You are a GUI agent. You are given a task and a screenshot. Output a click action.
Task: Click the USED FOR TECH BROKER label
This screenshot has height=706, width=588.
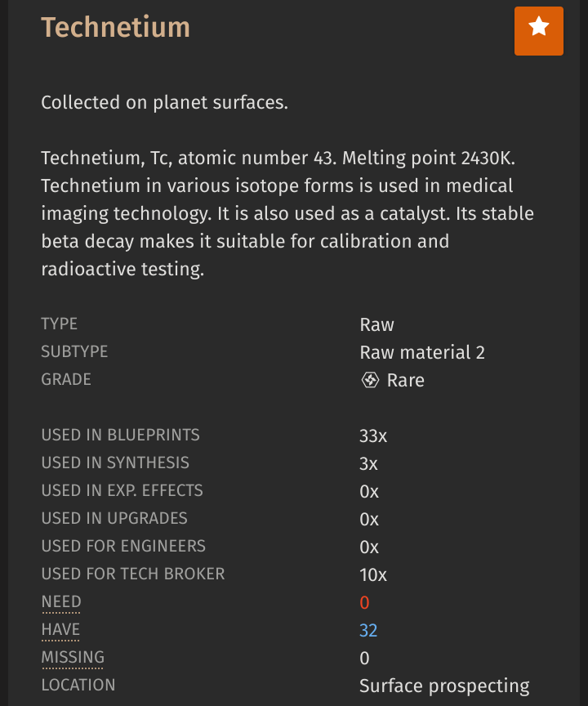click(x=133, y=574)
